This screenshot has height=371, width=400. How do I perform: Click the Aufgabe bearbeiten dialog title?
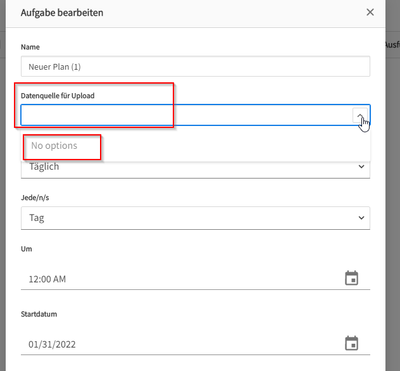[x=62, y=13]
